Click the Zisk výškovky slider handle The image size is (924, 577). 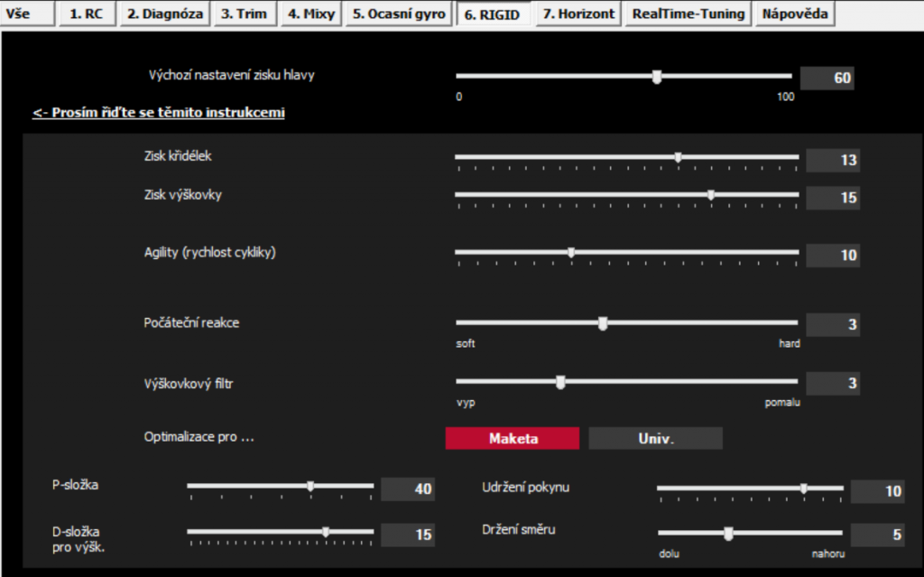[x=711, y=194]
